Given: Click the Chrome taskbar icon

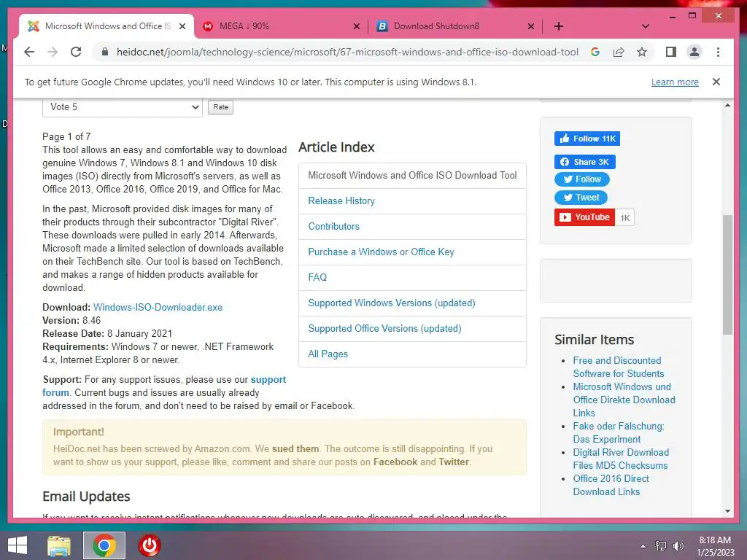Looking at the screenshot, I should click(104, 545).
